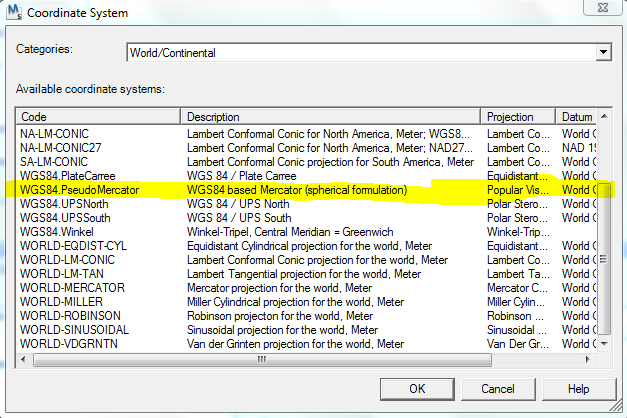Click the World/Continental categories combo box
This screenshot has height=418, width=627.
click(x=369, y=52)
